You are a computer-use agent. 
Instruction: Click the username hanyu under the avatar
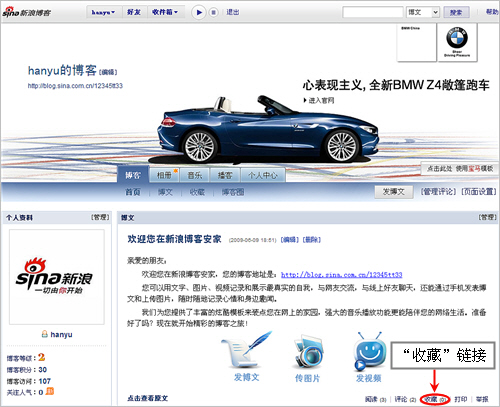[61, 334]
